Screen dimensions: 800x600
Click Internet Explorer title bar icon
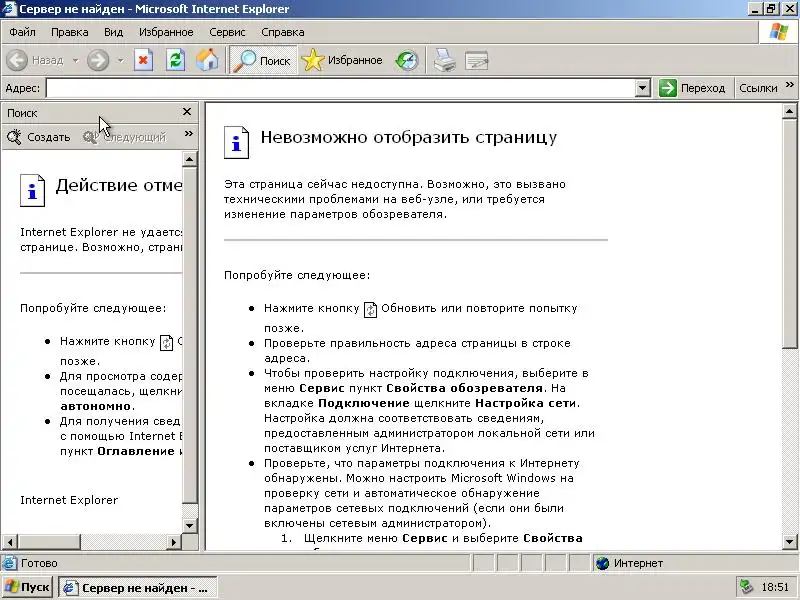coord(9,9)
